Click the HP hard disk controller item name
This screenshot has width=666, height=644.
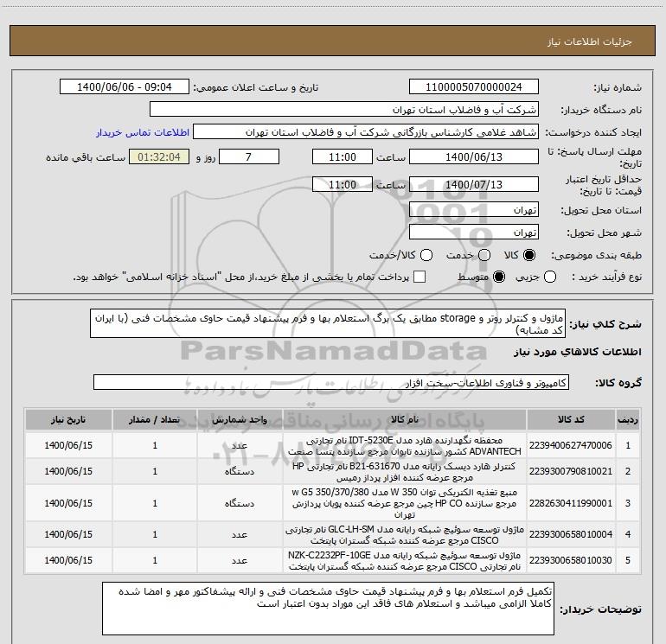pyautogui.click(x=405, y=471)
